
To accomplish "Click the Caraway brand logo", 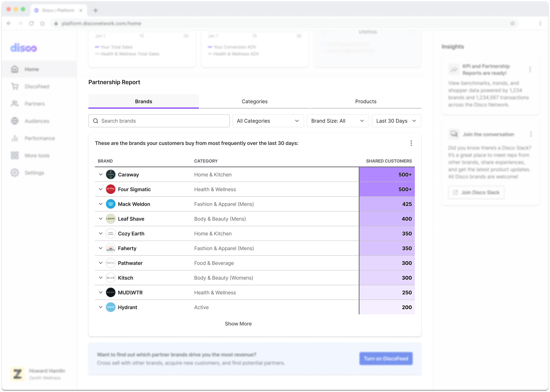I will point(111,175).
